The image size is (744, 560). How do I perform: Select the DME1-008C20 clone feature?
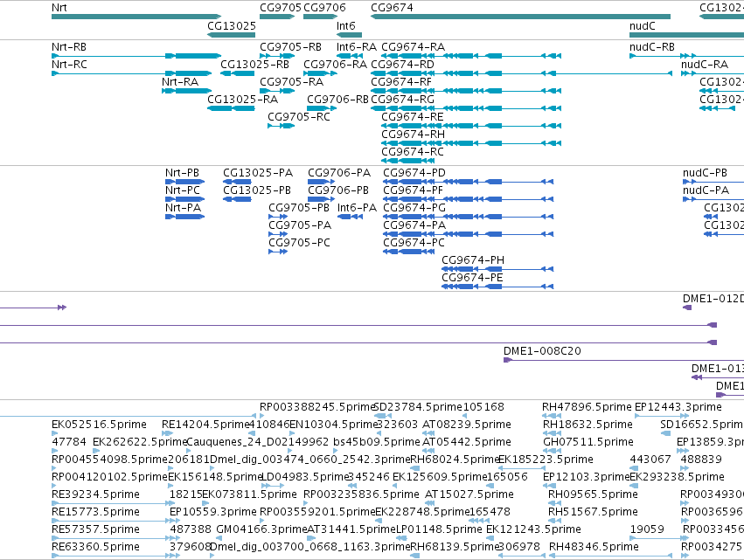point(623,360)
